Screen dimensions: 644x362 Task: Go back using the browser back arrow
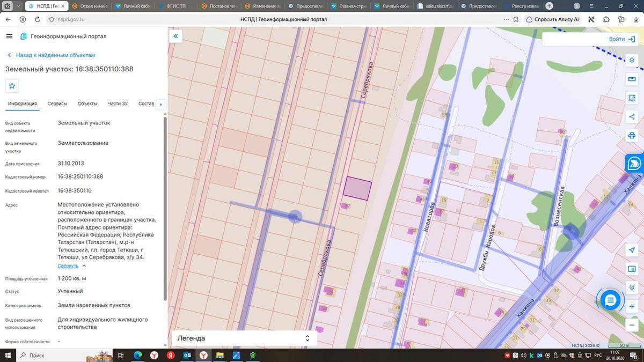tap(8, 19)
